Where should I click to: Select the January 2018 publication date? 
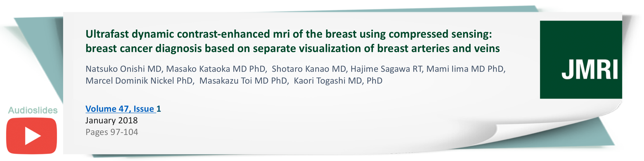pyautogui.click(x=111, y=120)
